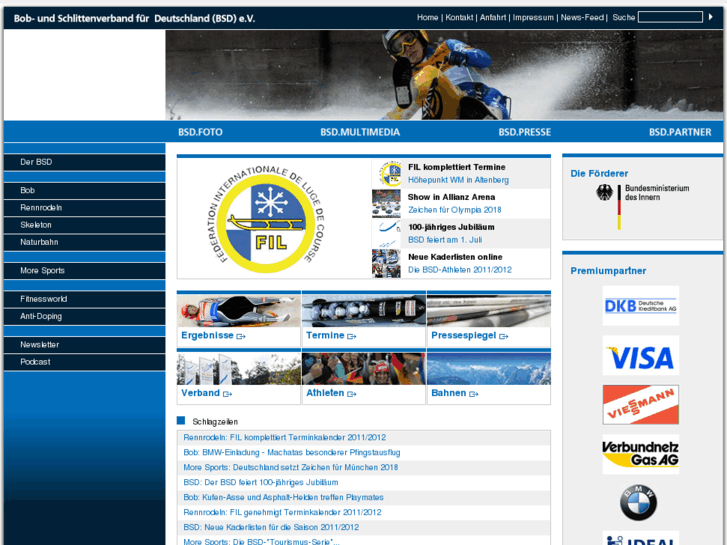Click the external-link icon beside Athleten

pyautogui.click(x=352, y=394)
